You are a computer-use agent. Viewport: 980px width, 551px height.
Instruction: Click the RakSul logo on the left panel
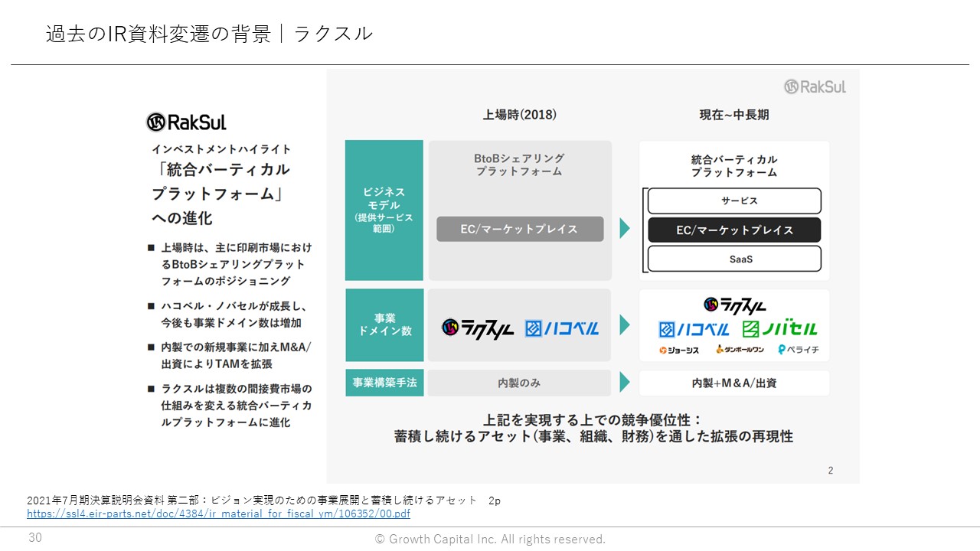(186, 122)
